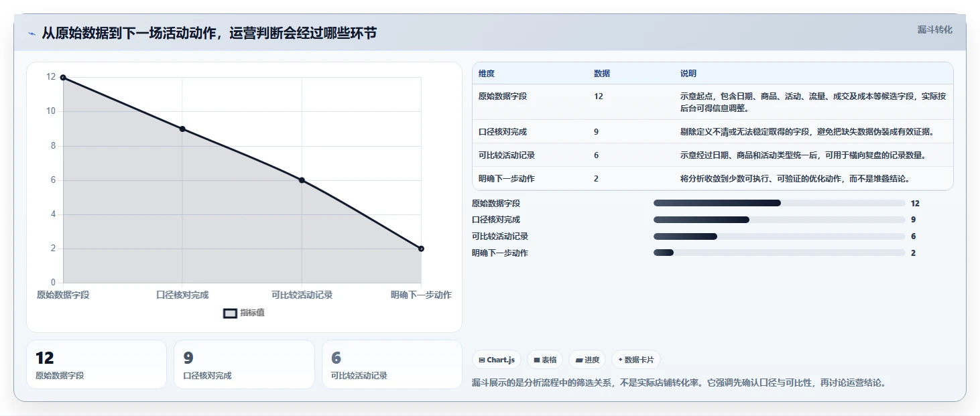This screenshot has width=980, height=416.
Task: Click the chart point for 可比较活动记录
Action: (x=302, y=180)
